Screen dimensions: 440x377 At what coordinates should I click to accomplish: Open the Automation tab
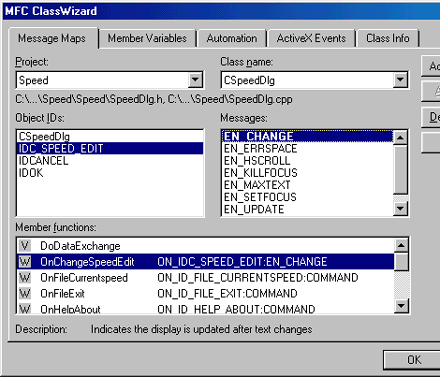232,38
